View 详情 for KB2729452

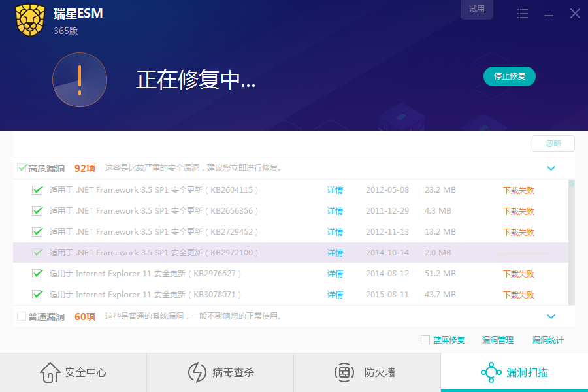(x=335, y=232)
